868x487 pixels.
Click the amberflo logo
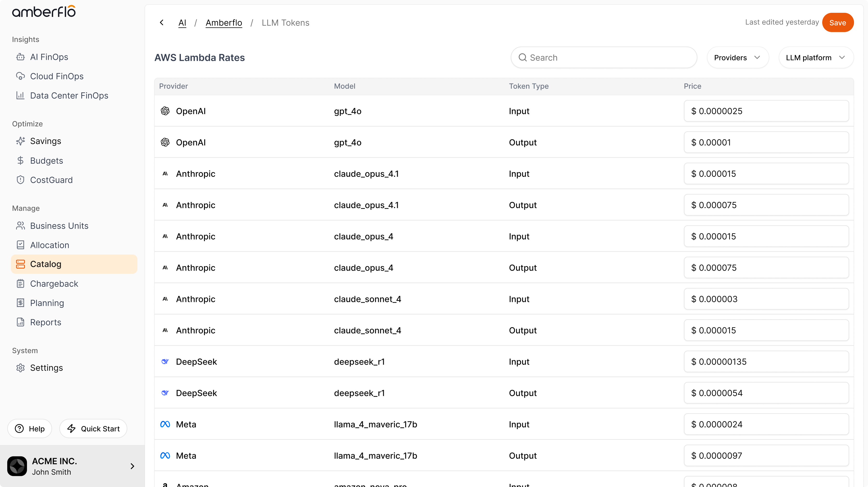pyautogui.click(x=44, y=12)
